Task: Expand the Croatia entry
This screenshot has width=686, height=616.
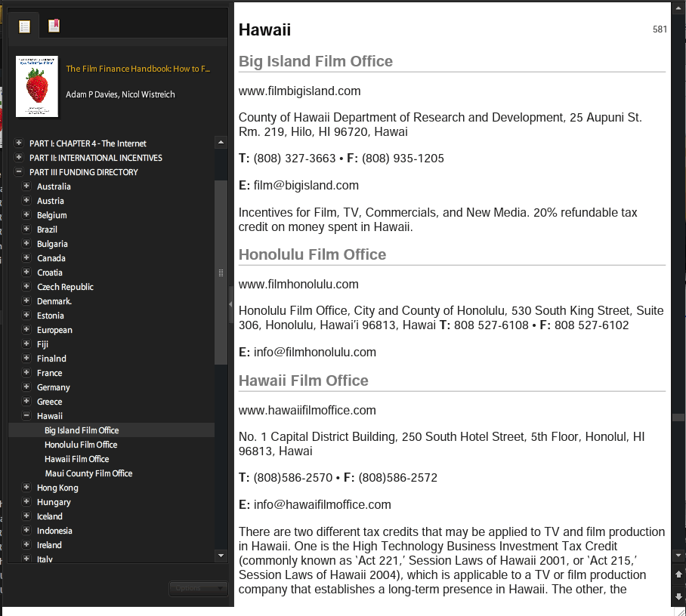Action: (26, 273)
